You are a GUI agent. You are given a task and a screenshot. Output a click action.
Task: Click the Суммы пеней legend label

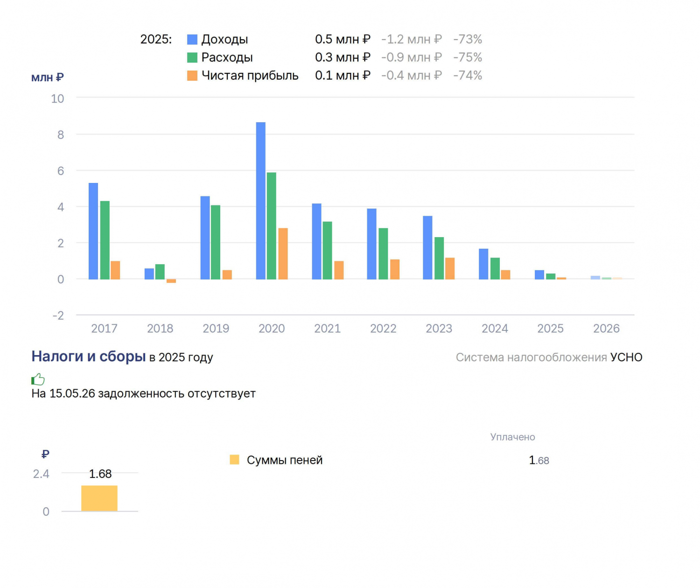(285, 460)
